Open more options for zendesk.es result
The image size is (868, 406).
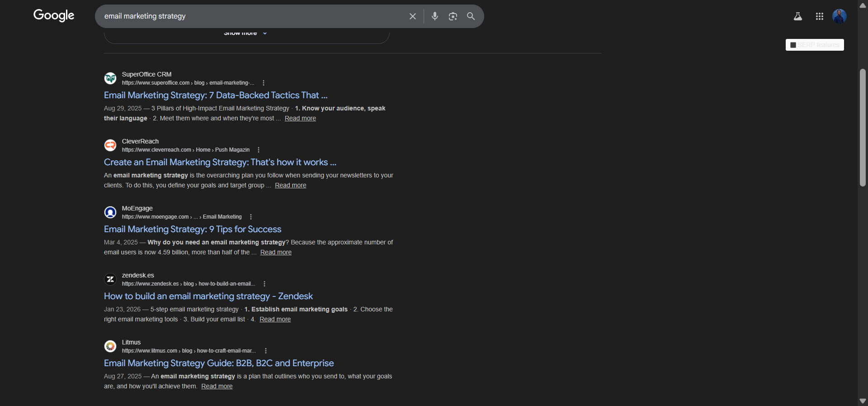[x=264, y=284]
